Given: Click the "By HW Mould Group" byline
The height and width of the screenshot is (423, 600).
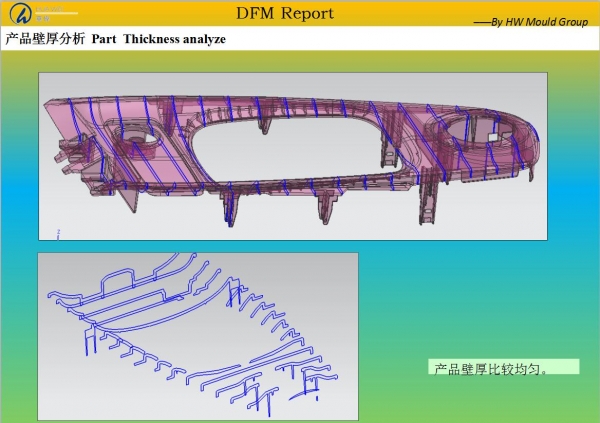Looking at the screenshot, I should pos(530,21).
